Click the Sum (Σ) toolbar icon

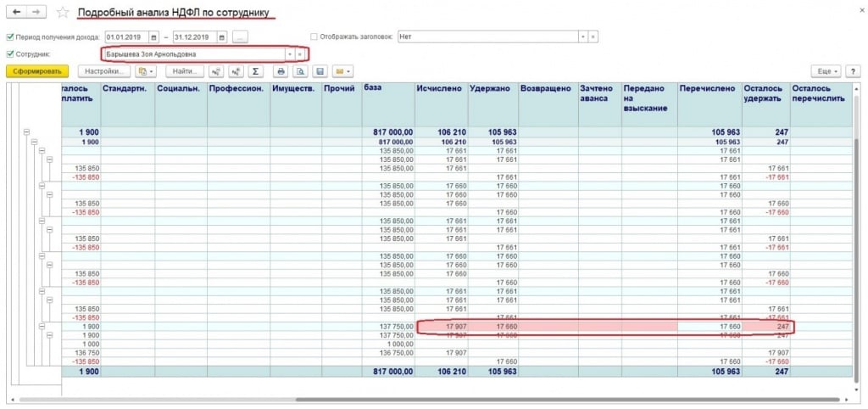pyautogui.click(x=253, y=71)
